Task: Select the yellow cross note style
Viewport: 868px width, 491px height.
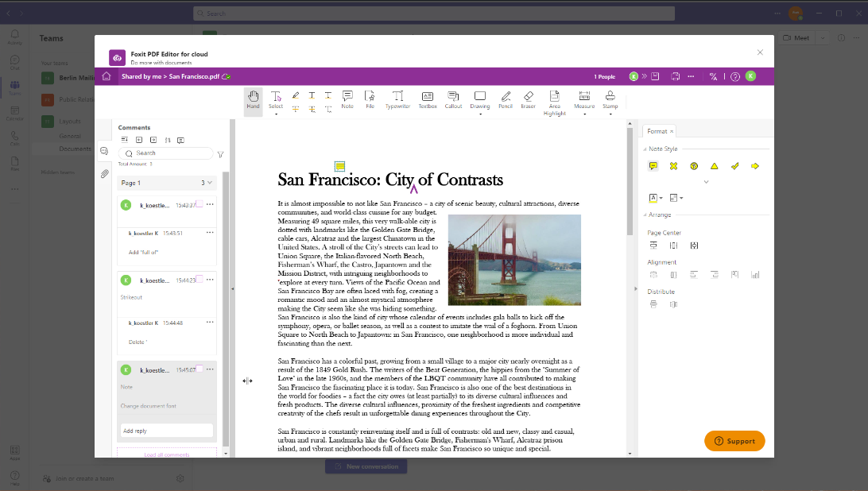Action: (673, 166)
